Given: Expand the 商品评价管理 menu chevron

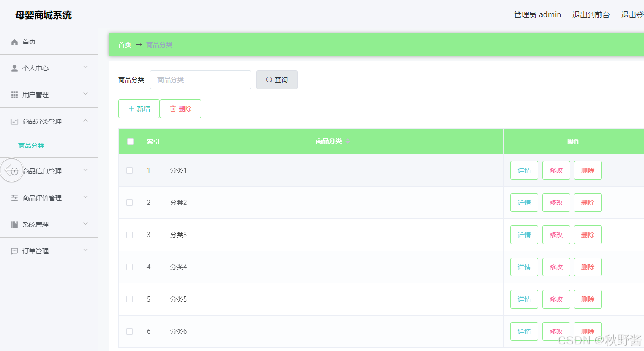Looking at the screenshot, I should click(x=86, y=197).
